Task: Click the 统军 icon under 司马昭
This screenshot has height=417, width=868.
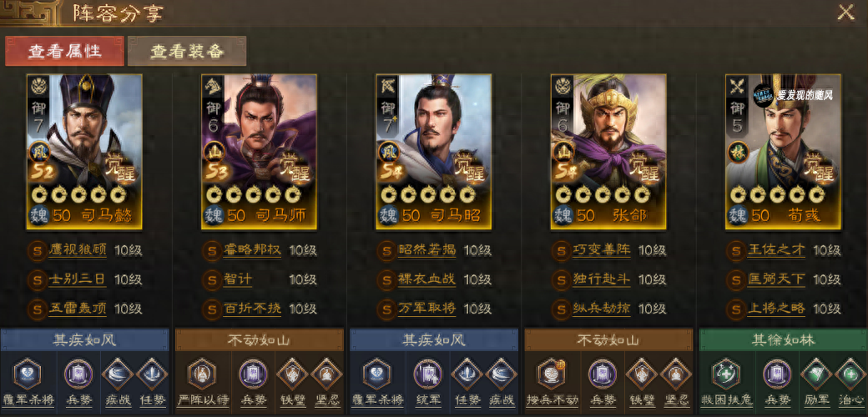Action: click(427, 374)
